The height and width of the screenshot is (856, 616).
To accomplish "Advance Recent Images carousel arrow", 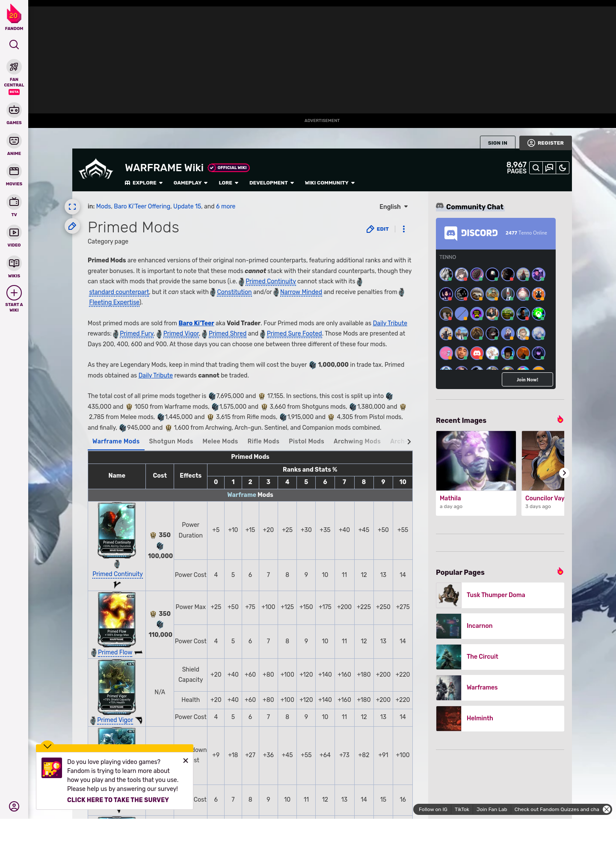I will click(564, 473).
